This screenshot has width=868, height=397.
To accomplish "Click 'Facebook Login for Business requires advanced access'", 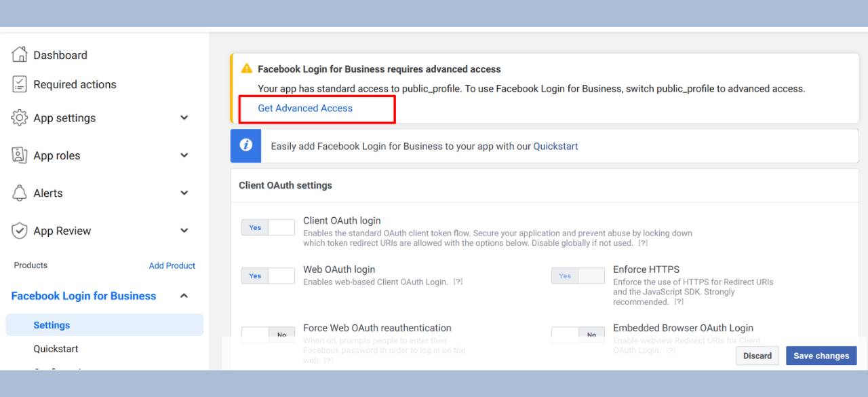I will click(x=379, y=69).
